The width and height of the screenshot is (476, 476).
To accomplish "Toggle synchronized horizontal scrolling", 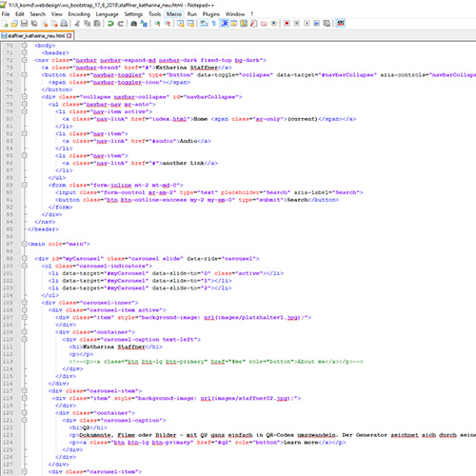I will (190, 24).
